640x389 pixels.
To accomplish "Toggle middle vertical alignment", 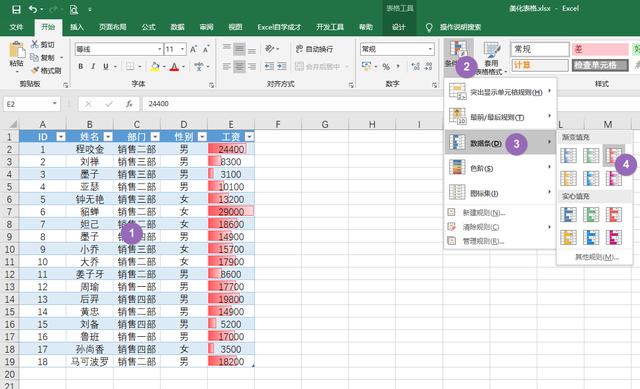I will point(240,49).
